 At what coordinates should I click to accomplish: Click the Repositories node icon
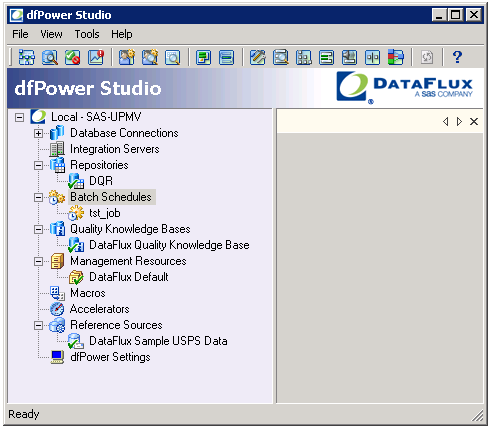(x=57, y=165)
